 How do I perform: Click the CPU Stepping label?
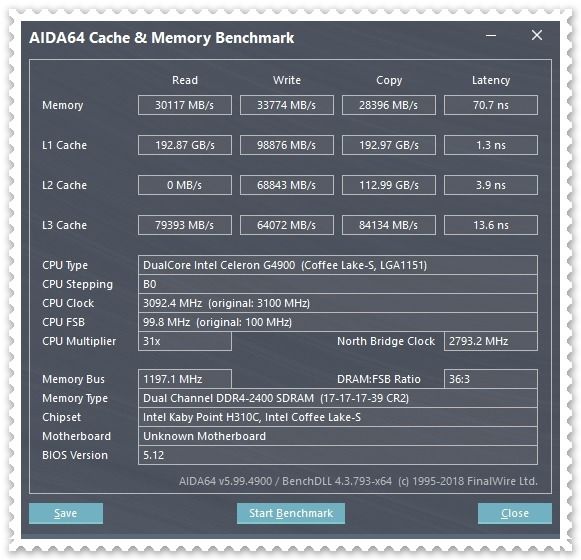77,284
